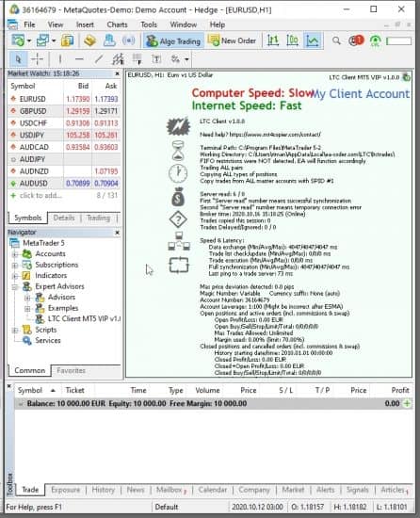Viewport: 420px width, 518px height.
Task: Expand the Subscriptions tree node
Action: coord(15,266)
